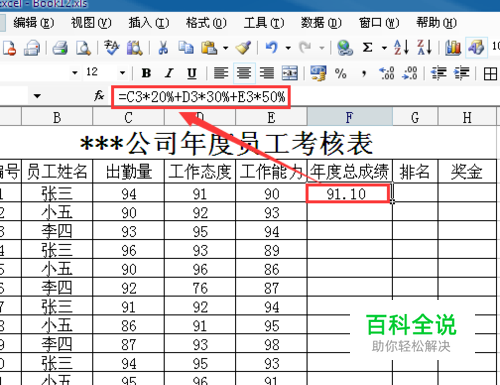Screen dimensions: 500x385
Task: Click the 排名 header cell
Action: coord(415,171)
